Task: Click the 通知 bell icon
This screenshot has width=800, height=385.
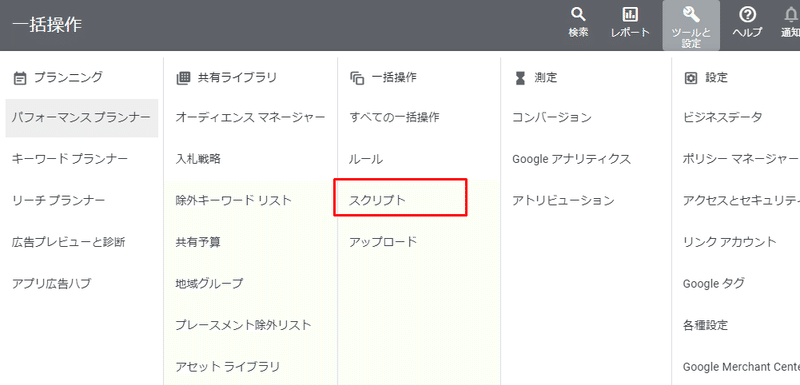Action: coord(792,15)
